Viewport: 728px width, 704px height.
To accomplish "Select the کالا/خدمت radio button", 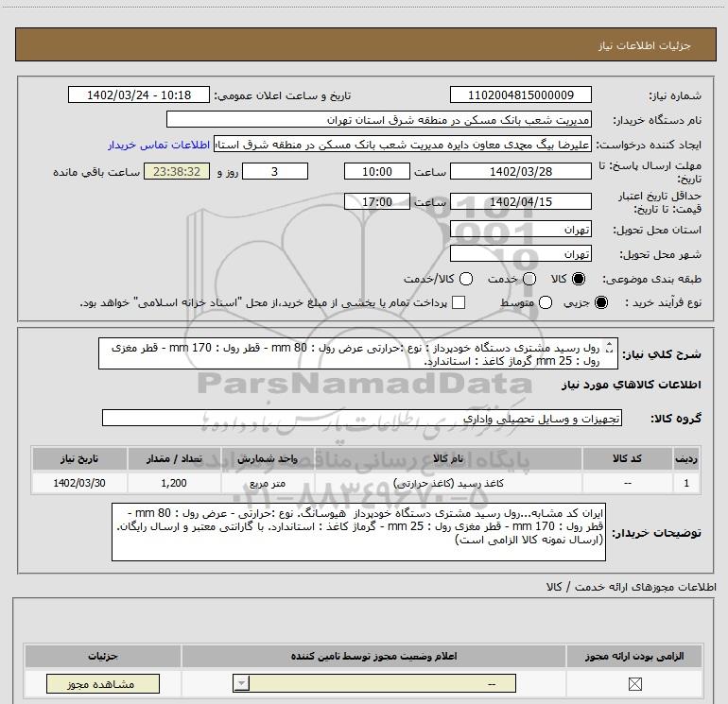I will (466, 279).
